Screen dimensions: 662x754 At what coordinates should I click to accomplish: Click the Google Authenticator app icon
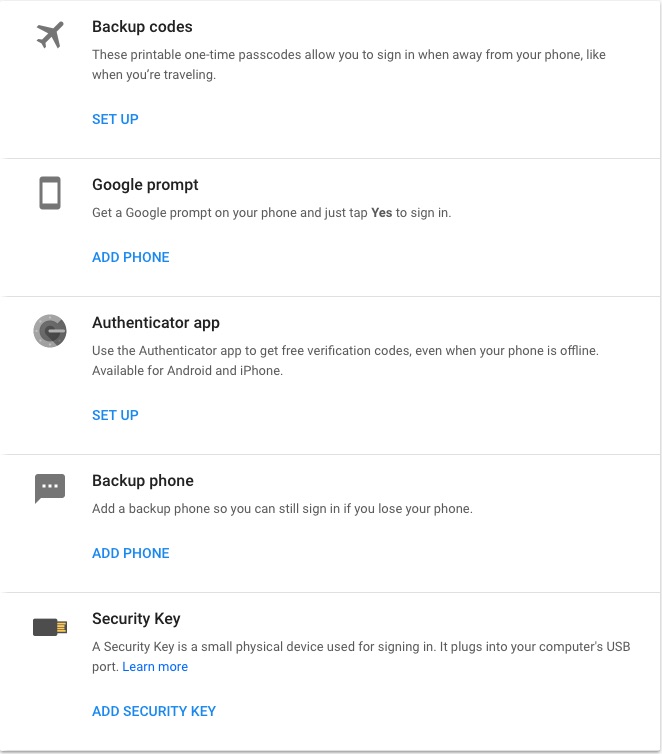(x=50, y=331)
